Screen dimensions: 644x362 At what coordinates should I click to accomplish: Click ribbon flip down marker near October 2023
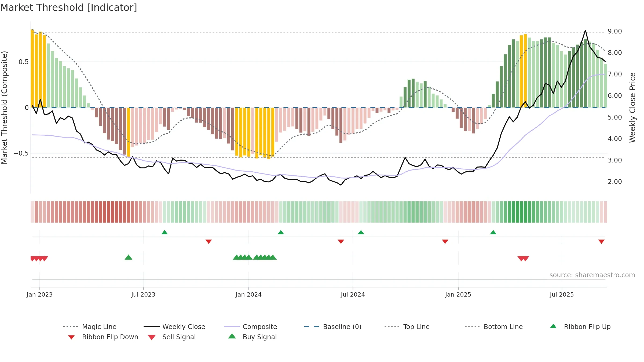(x=209, y=242)
